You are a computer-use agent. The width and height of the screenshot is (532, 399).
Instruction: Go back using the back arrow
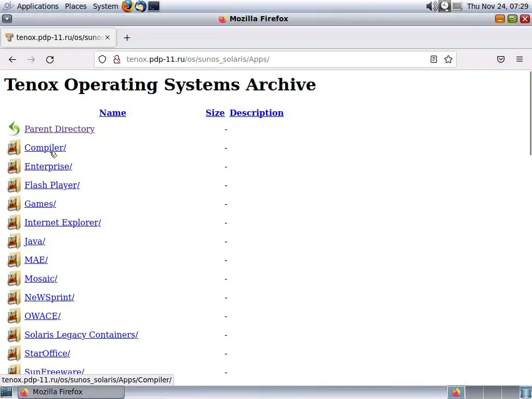tap(12, 59)
